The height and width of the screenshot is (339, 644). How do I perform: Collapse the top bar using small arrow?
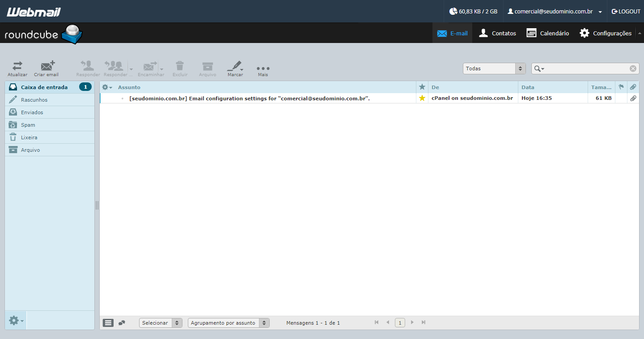pos(640,33)
